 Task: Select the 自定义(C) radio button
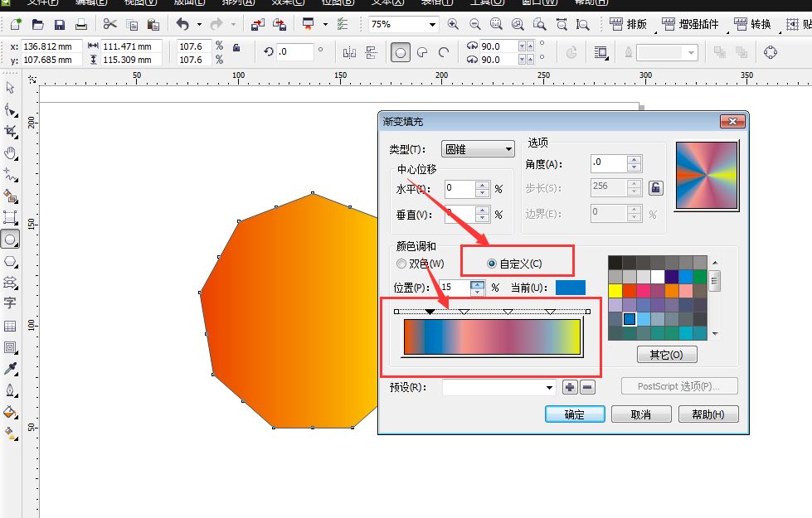coord(490,263)
